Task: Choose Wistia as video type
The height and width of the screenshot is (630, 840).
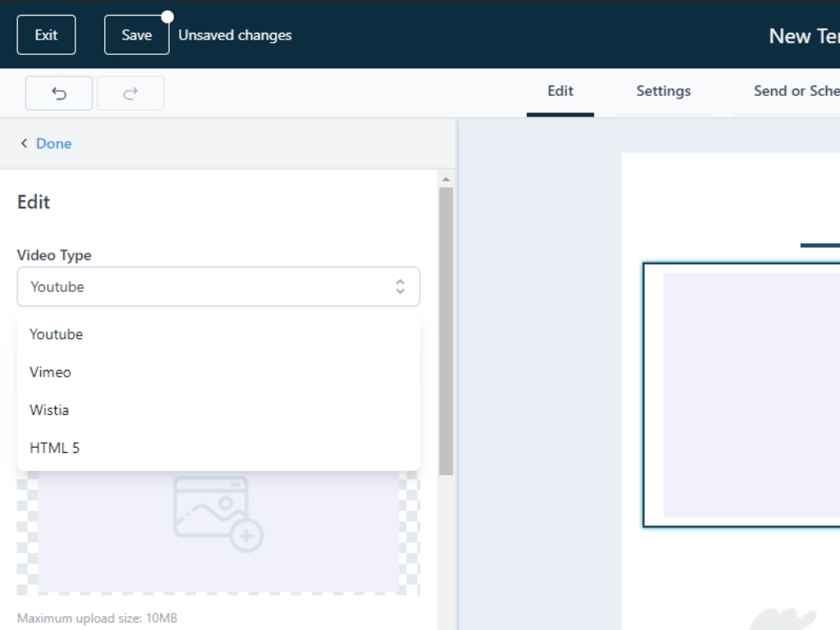Action: click(x=218, y=410)
